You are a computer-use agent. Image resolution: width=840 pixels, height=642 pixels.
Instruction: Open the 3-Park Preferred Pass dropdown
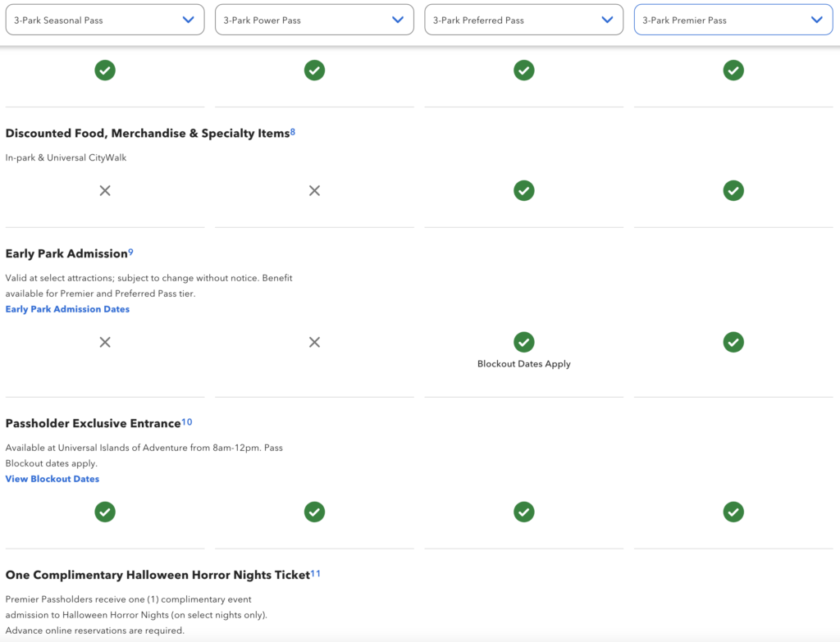point(523,19)
